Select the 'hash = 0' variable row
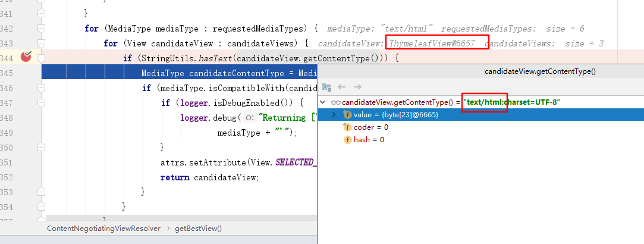 [369, 139]
